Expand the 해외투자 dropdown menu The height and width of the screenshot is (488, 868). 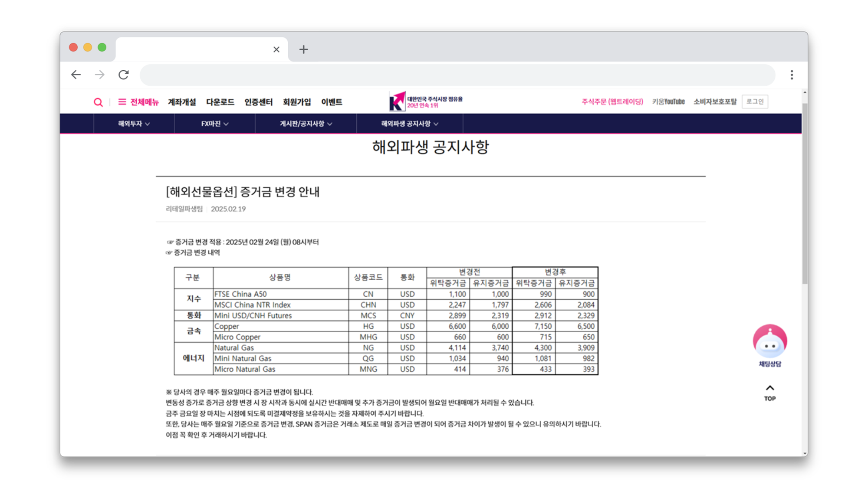(x=134, y=124)
